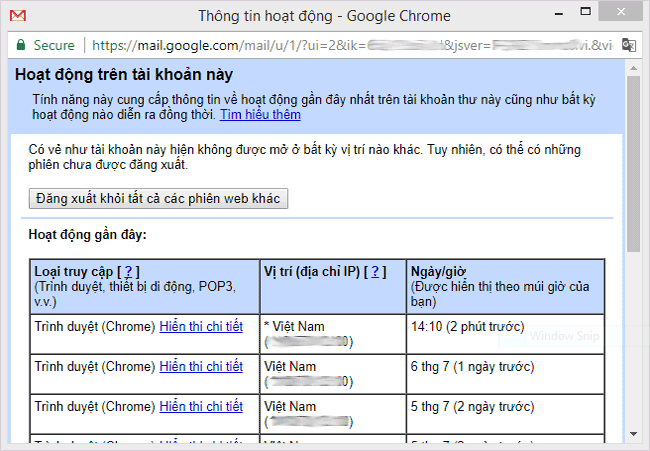Click the Google Translate icon in address bar
Viewport: 650px width, 451px height.
629,45
